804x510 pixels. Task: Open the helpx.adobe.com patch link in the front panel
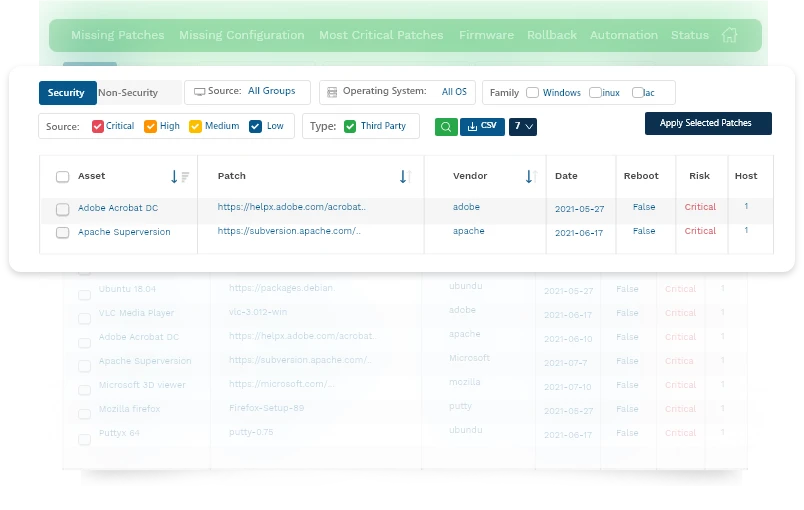pos(291,207)
